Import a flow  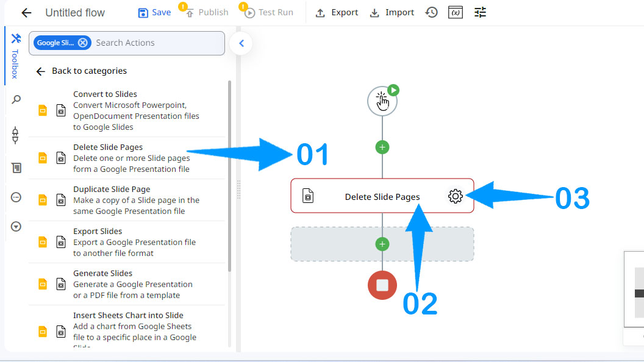pos(392,13)
